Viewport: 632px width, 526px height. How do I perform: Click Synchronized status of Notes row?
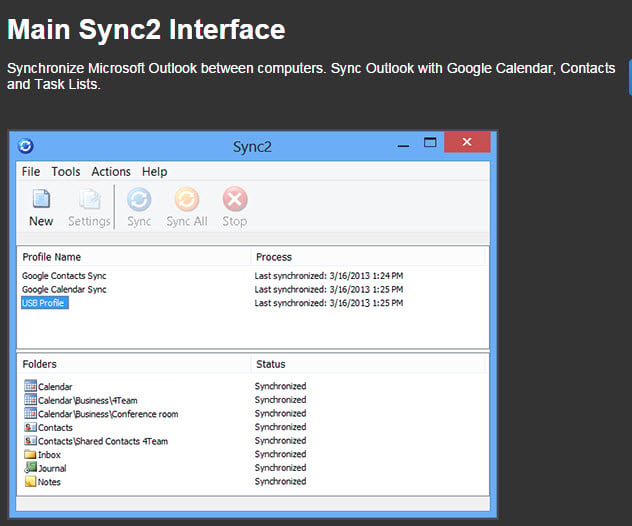281,481
